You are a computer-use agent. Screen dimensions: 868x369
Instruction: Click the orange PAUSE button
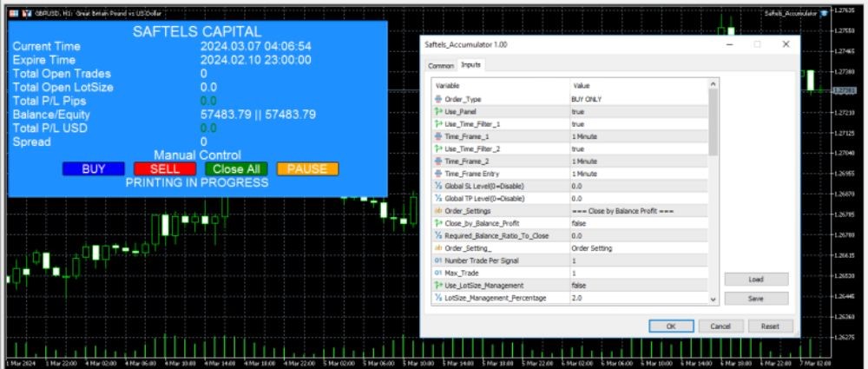(x=307, y=169)
